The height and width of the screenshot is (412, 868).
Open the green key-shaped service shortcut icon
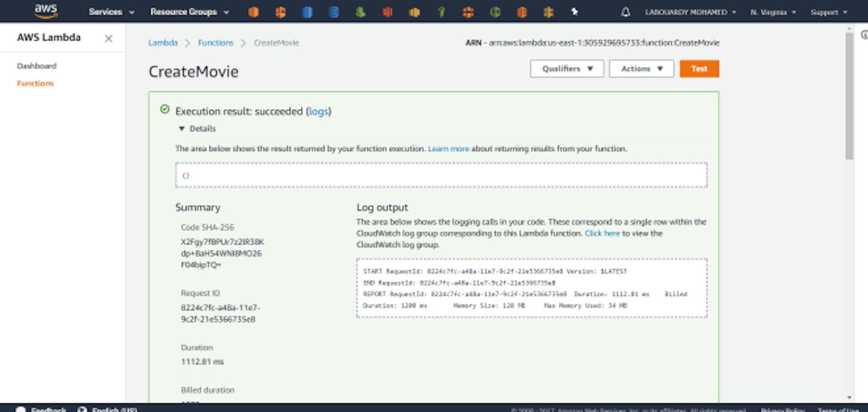pyautogui.click(x=441, y=12)
